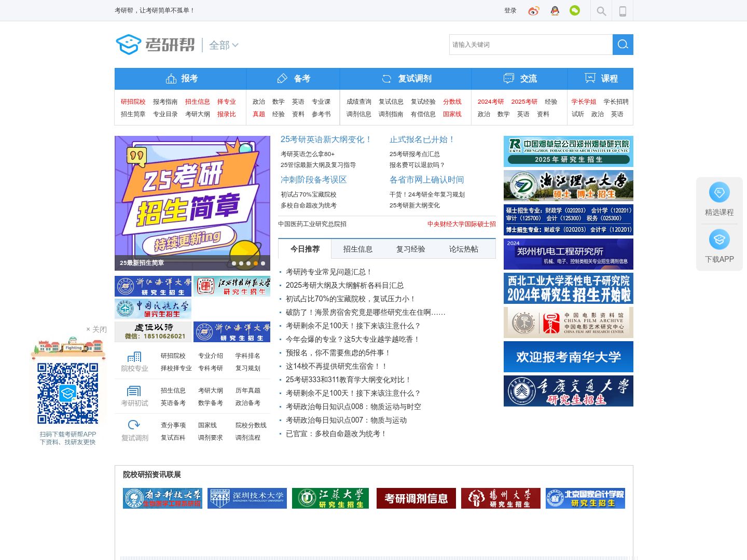Click the green WeChat login icon
This screenshot has width=747, height=560.
click(575, 10)
